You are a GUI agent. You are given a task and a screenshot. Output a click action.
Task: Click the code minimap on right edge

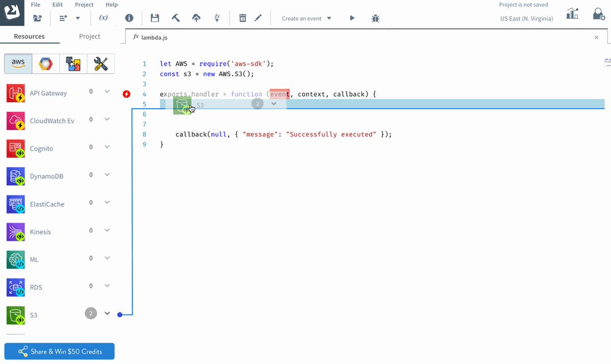coord(607,62)
